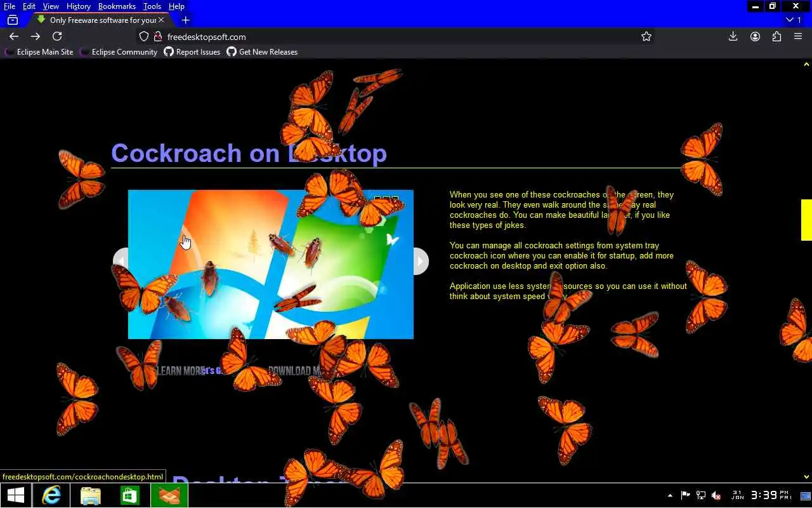Open Report Issues bookmark

[x=192, y=52]
